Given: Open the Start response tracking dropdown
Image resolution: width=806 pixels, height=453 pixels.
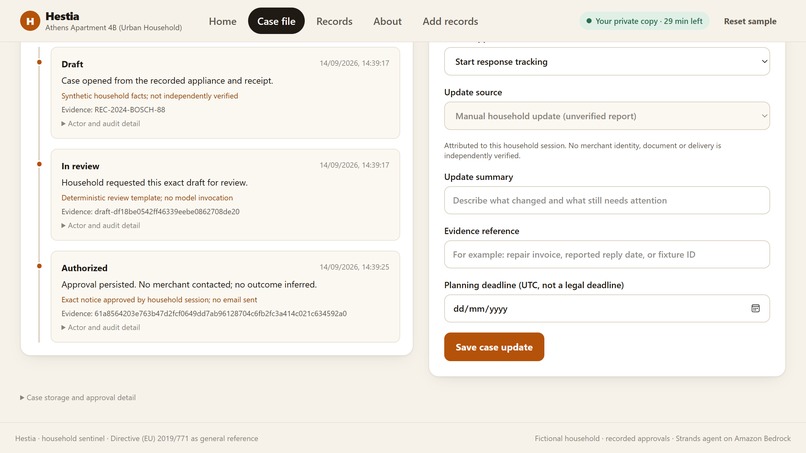Looking at the screenshot, I should 607,62.
